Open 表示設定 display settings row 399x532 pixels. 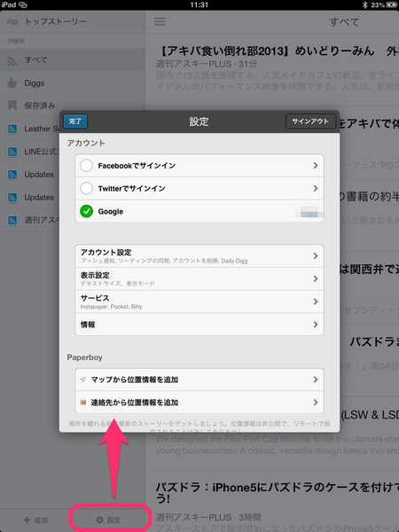tap(199, 278)
